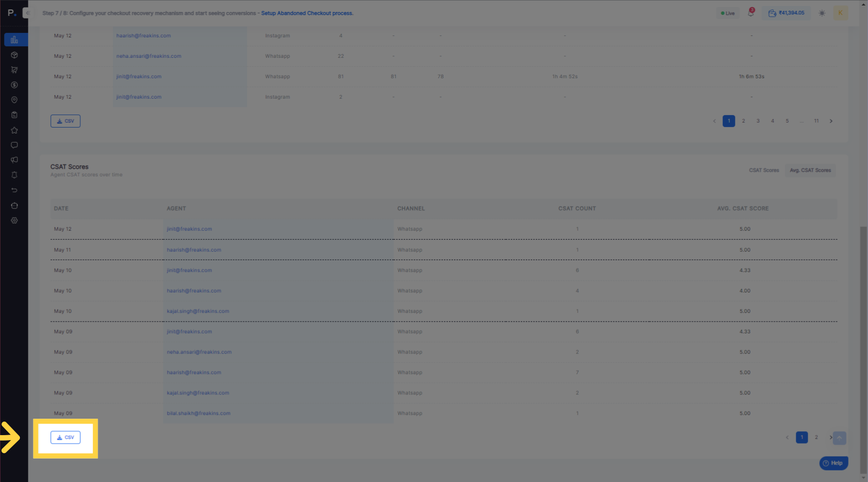Go to page 3 of upper table

(758, 121)
